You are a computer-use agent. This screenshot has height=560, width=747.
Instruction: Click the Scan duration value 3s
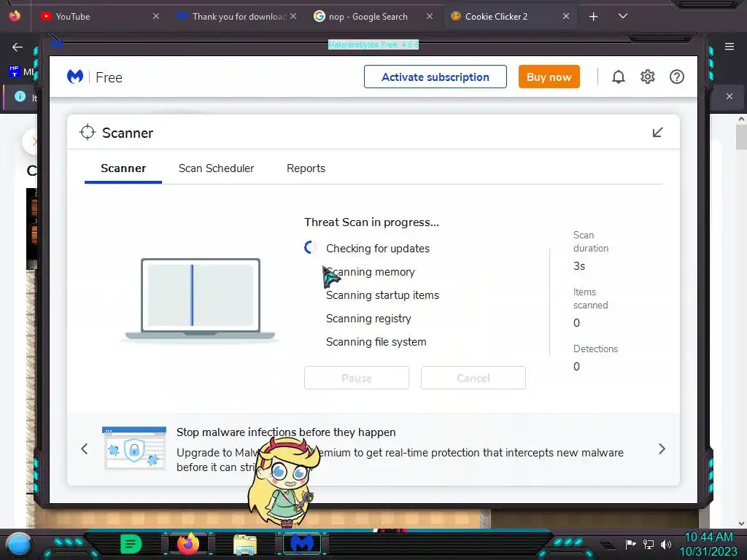click(x=578, y=265)
